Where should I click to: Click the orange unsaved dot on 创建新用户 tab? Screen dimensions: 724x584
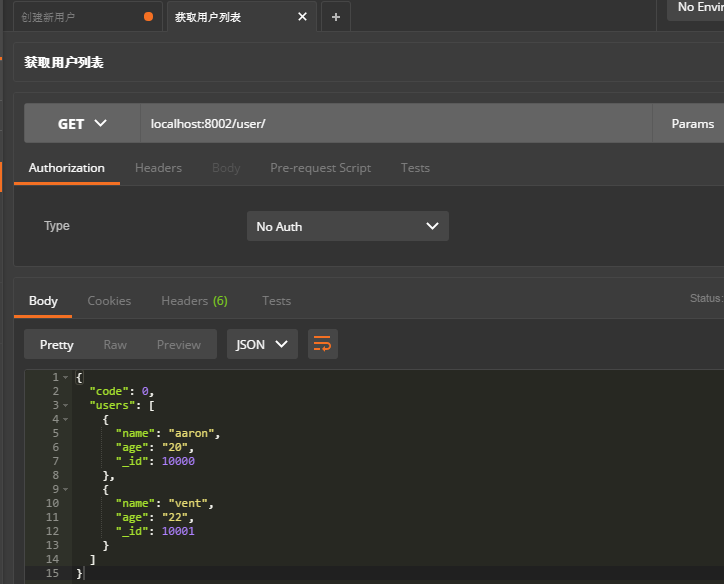[149, 17]
